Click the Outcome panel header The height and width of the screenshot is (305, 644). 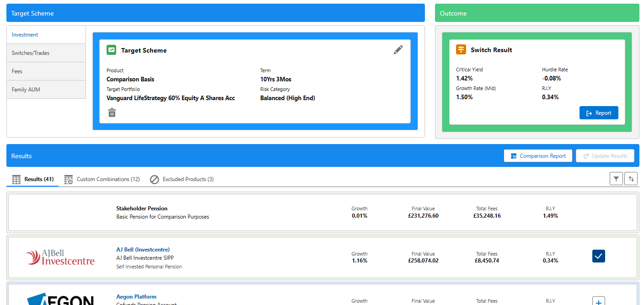tap(537, 13)
